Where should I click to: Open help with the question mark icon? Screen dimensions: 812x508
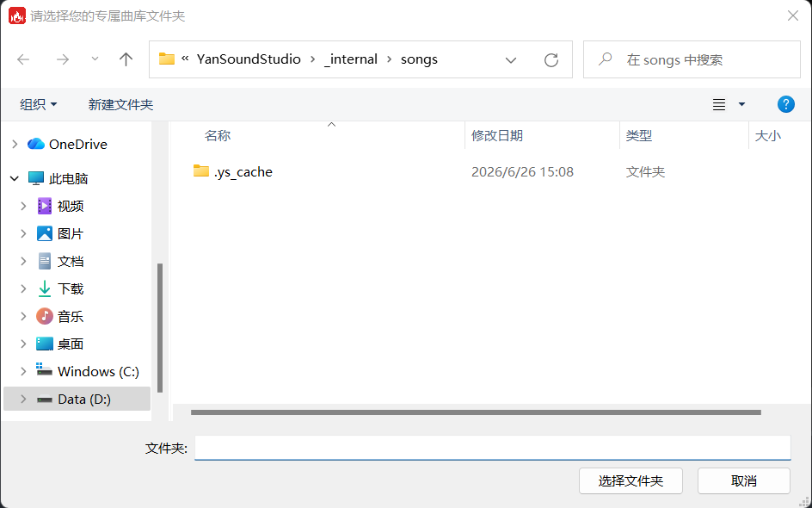pyautogui.click(x=786, y=104)
